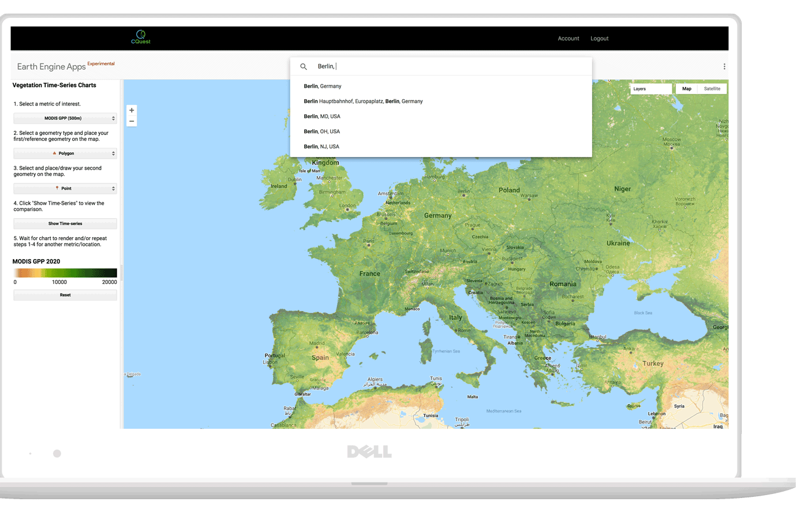Click the Reset button
The height and width of the screenshot is (532, 808).
[x=65, y=295]
